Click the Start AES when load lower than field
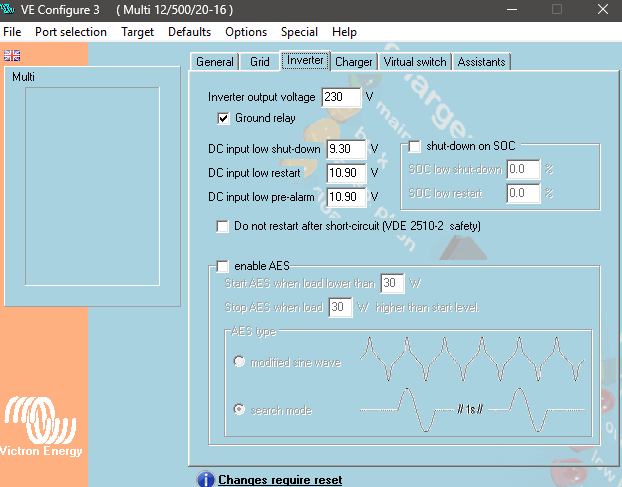This screenshot has width=622, height=487. [392, 283]
